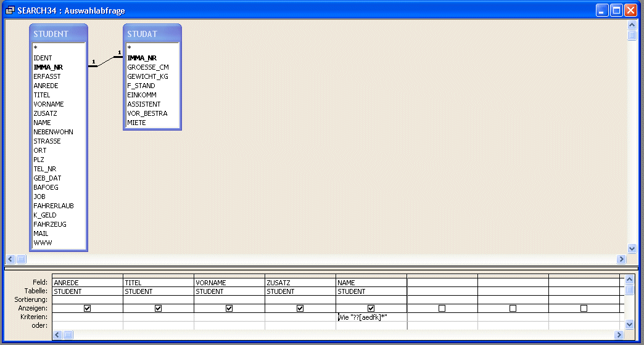Maximize the SEARCH34 query window
This screenshot has height=345, width=644.
click(616, 10)
